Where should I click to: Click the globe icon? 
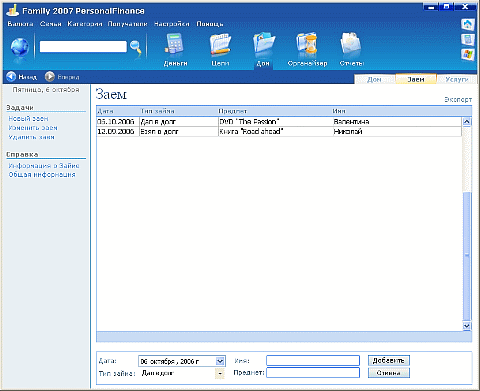coord(20,47)
